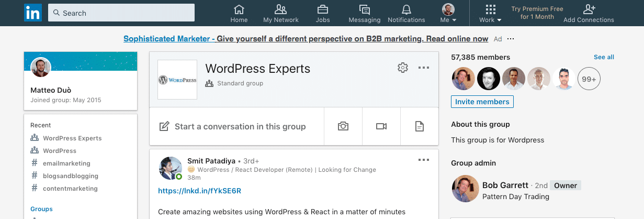Click the Search input field
The image size is (644, 219).
[121, 13]
